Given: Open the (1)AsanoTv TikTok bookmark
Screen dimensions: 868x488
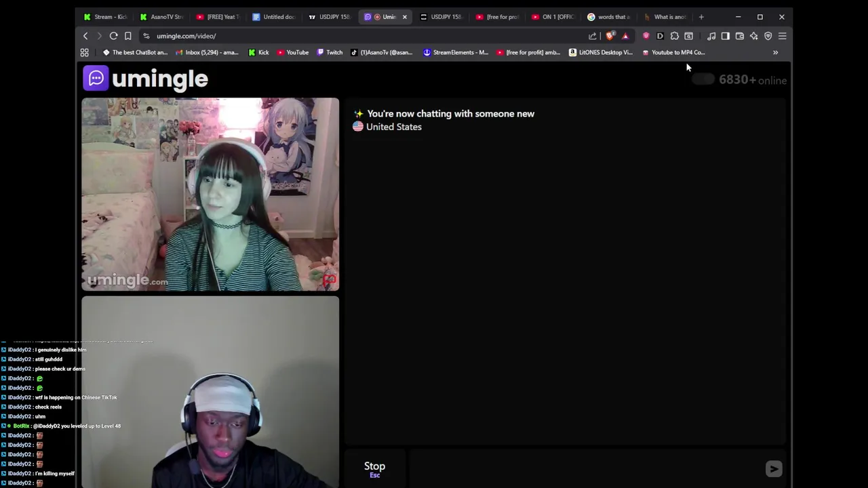Looking at the screenshot, I should 381,52.
